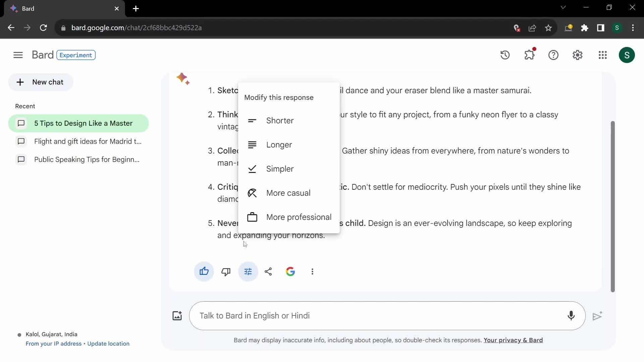
Task: Open Bard activity history icon
Action: pyautogui.click(x=505, y=55)
